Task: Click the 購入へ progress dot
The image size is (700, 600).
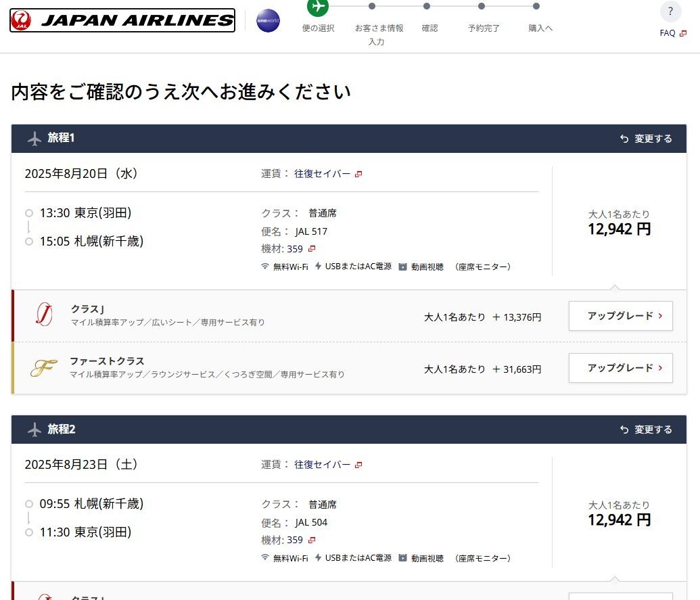Action: pos(536,6)
